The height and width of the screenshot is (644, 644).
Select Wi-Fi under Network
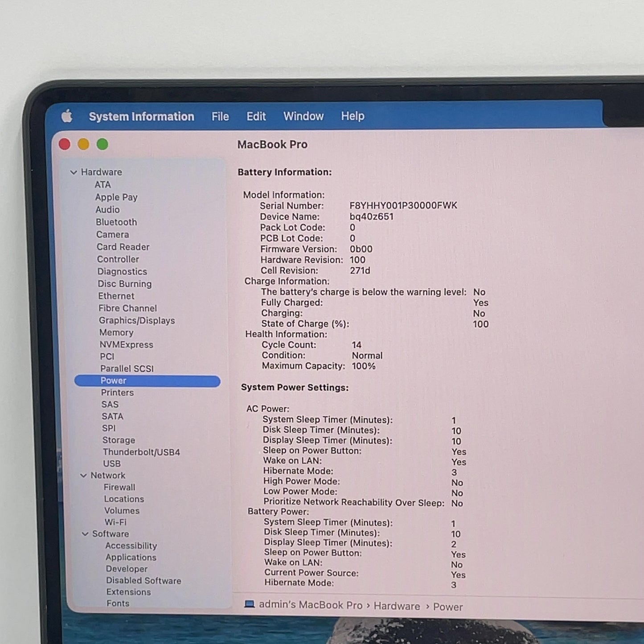click(115, 522)
